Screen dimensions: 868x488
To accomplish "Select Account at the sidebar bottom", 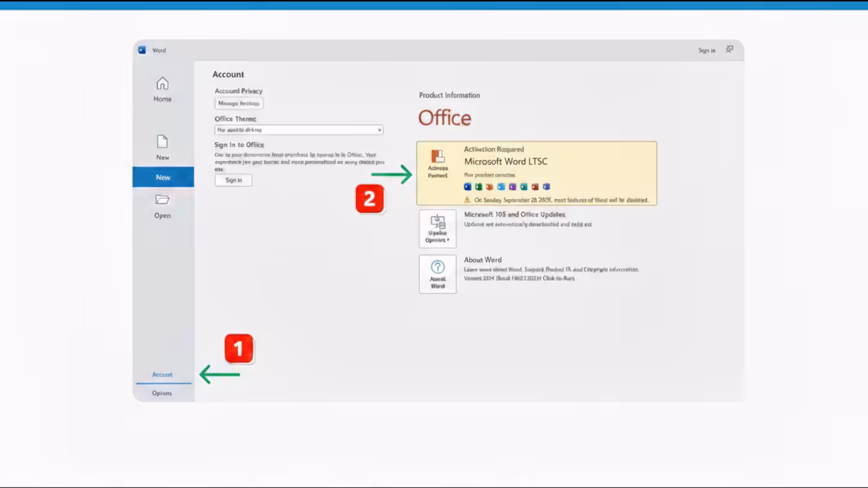I will point(162,374).
